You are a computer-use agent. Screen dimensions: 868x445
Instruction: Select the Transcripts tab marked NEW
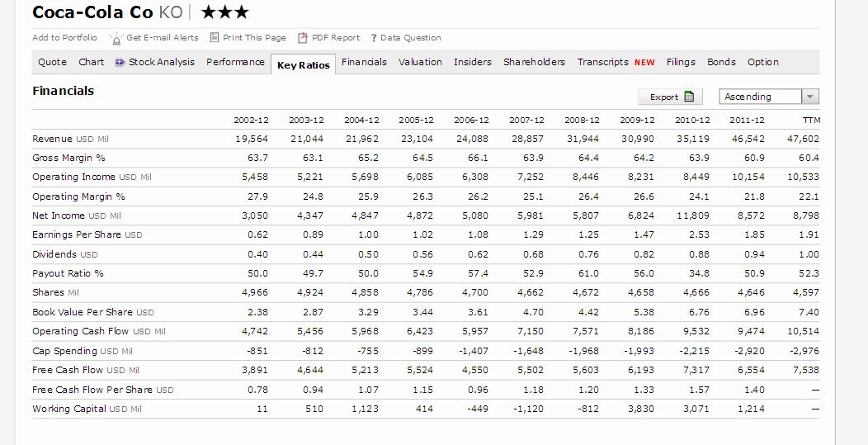tap(616, 62)
